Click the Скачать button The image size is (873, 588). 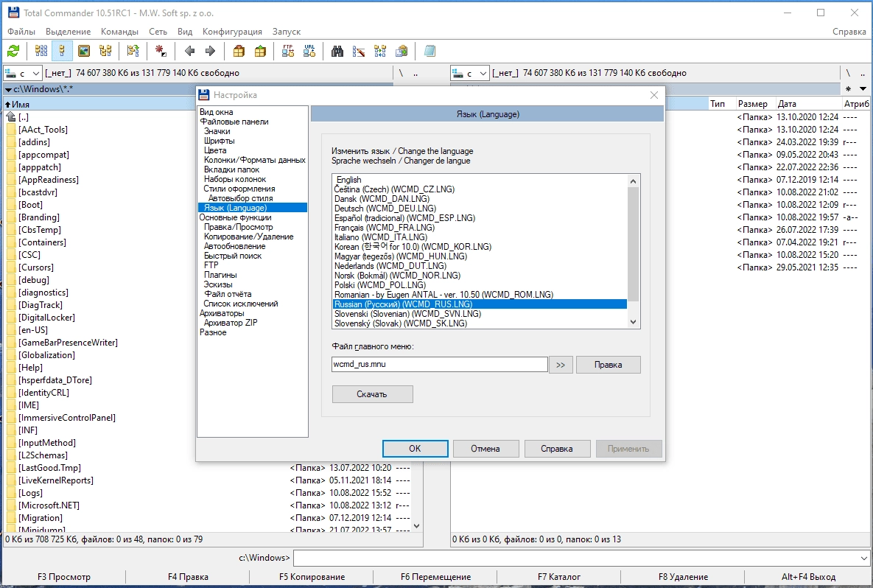373,394
